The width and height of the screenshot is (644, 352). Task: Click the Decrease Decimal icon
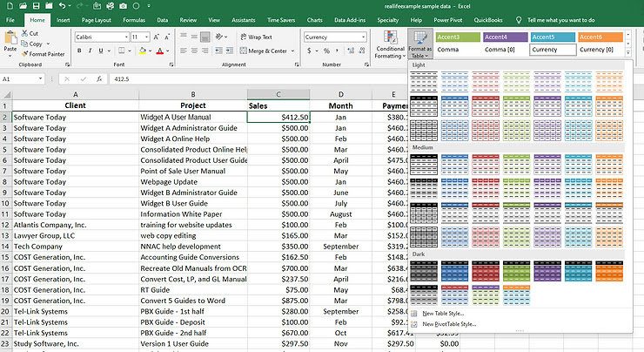point(362,51)
